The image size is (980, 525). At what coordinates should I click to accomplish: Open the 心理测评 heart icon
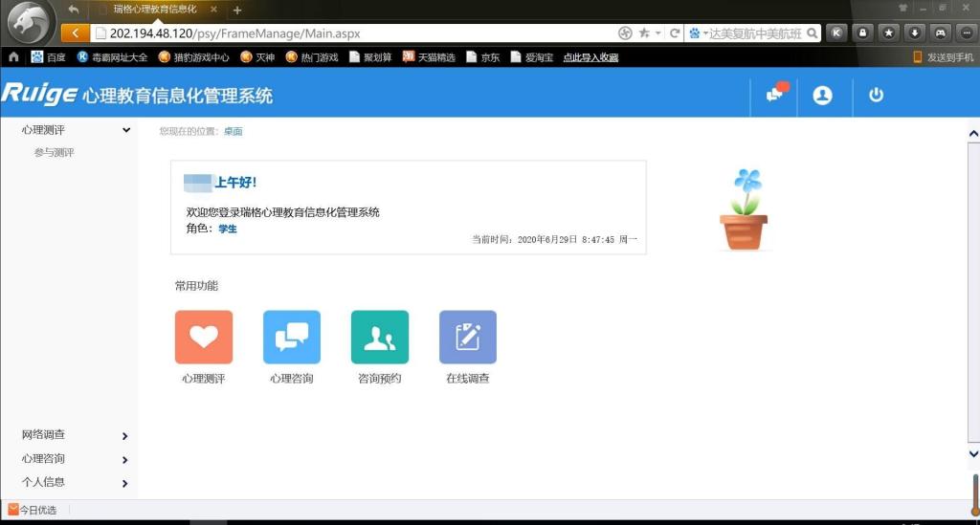(203, 337)
